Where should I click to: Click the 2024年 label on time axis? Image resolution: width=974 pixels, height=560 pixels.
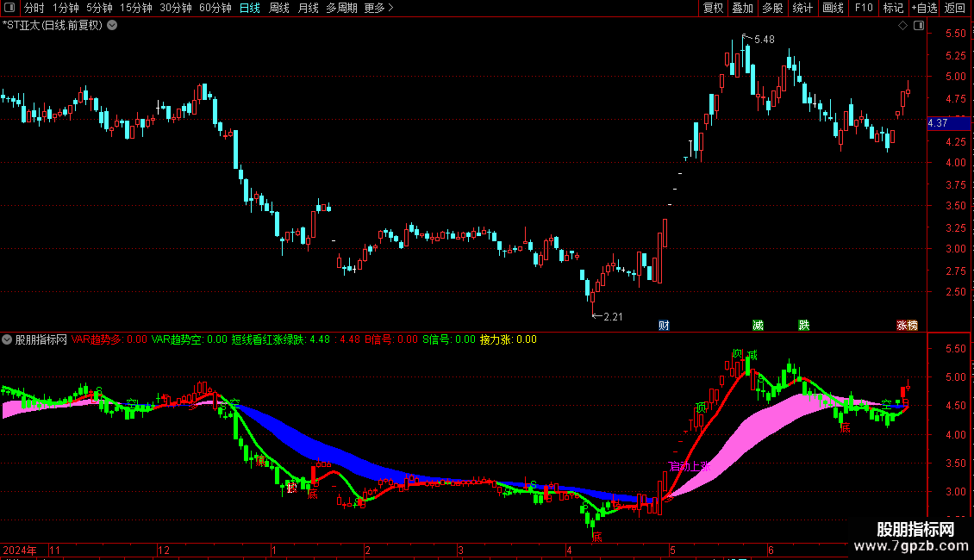pos(19,550)
